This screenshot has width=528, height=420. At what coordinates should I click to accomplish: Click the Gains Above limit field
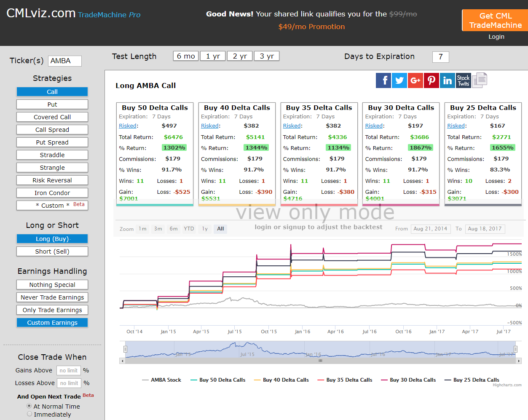[x=69, y=370]
